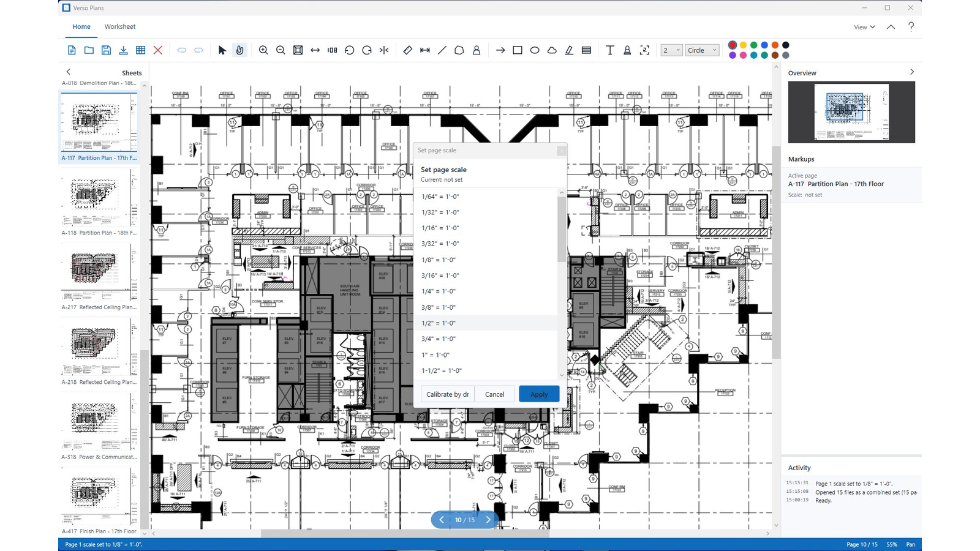Create a new document via toolbar icon

(72, 50)
